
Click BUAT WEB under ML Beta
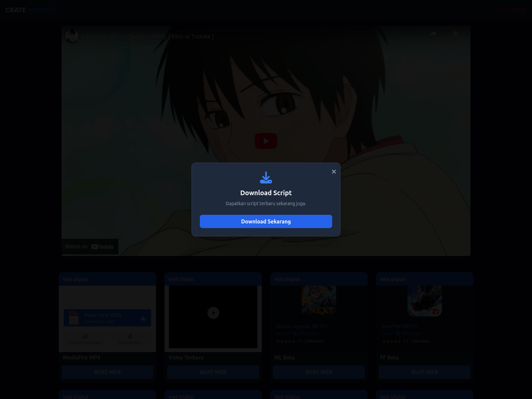319,372
